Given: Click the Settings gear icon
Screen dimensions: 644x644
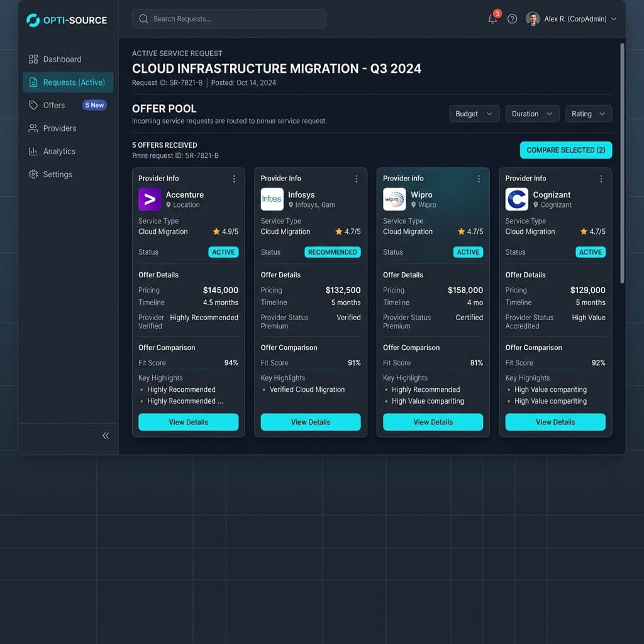Looking at the screenshot, I should [x=33, y=174].
